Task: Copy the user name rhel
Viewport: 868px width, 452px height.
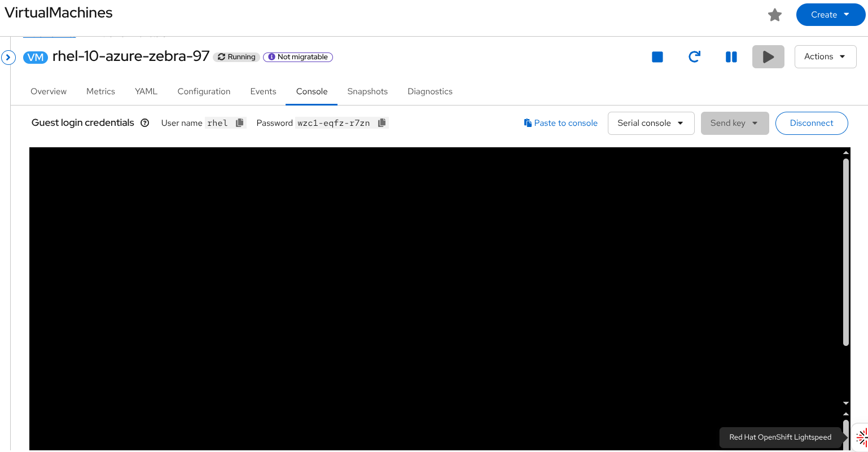Action: pos(240,123)
